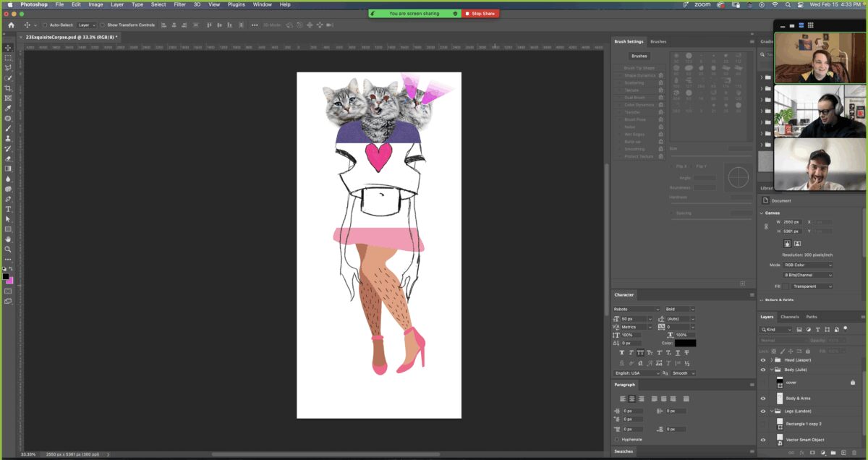Hide the Vector Smart Object layer
Image resolution: width=868 pixels, height=460 pixels.
[x=762, y=439]
